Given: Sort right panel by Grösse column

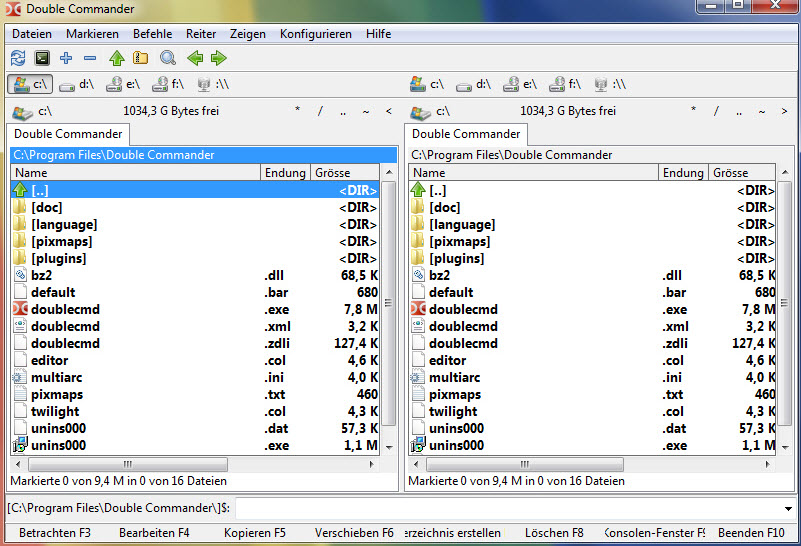Looking at the screenshot, I should pos(742,173).
